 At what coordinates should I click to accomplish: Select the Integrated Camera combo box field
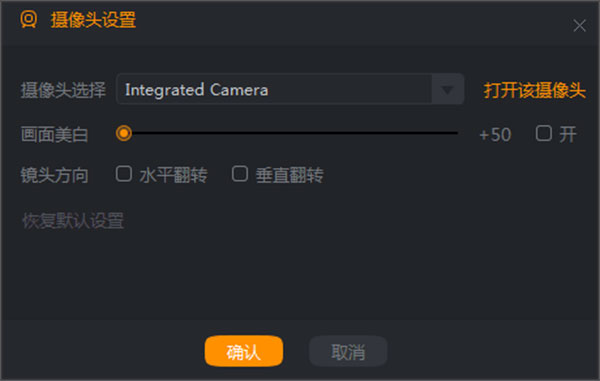tap(290, 90)
